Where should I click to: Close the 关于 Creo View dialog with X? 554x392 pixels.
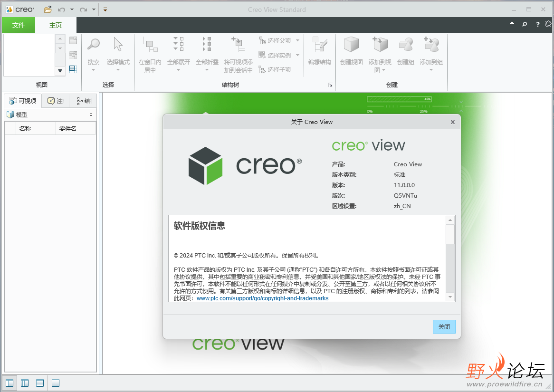coord(453,122)
